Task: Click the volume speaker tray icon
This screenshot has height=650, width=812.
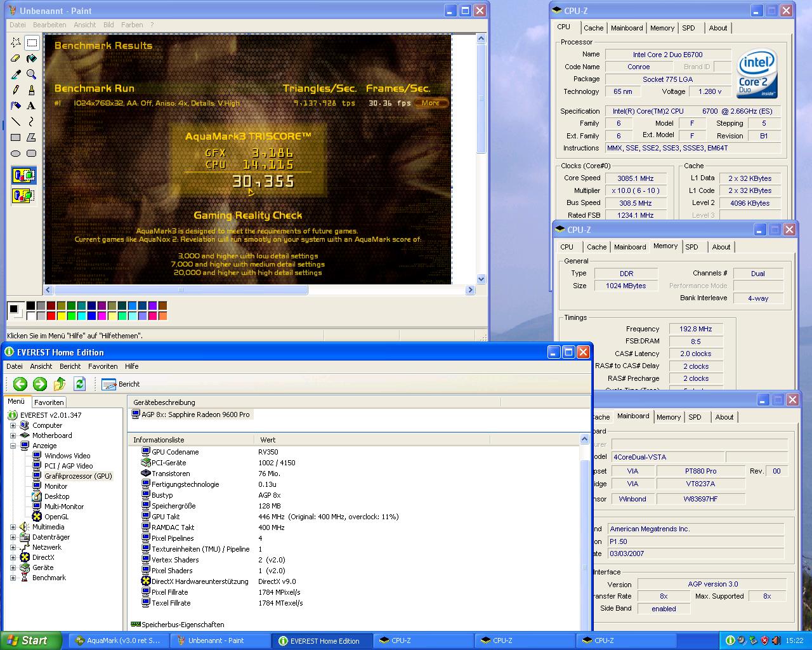Action: (x=777, y=640)
